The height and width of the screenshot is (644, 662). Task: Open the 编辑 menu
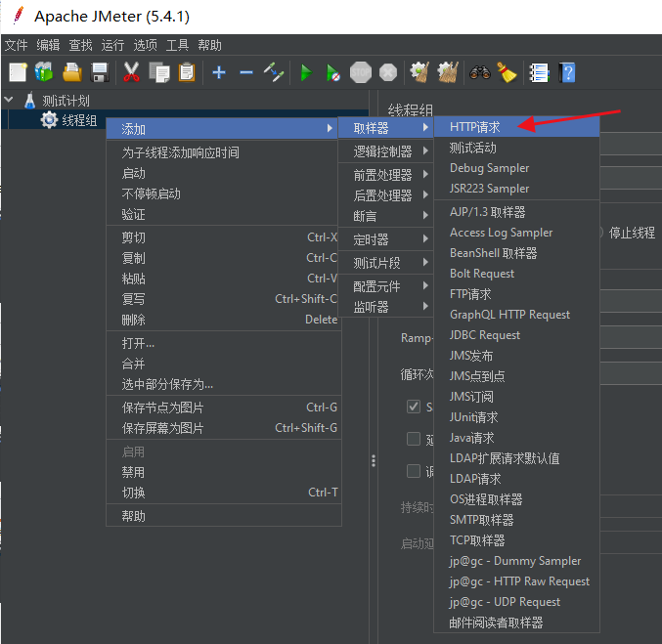click(48, 45)
